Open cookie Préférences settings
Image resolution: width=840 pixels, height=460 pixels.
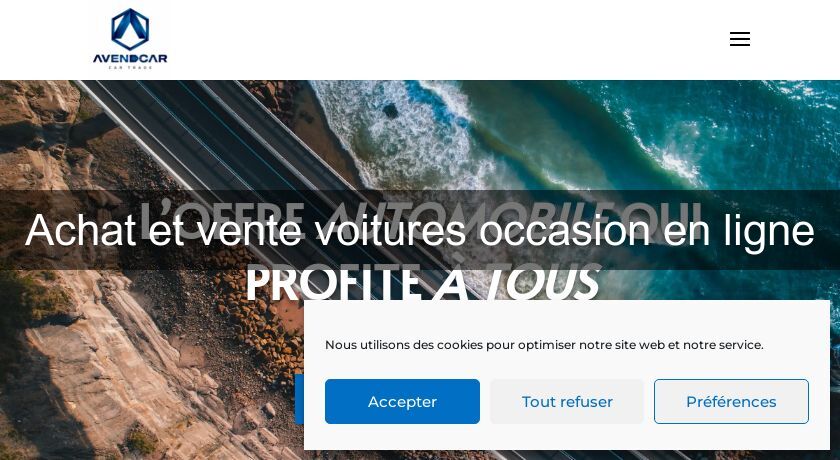click(x=731, y=402)
